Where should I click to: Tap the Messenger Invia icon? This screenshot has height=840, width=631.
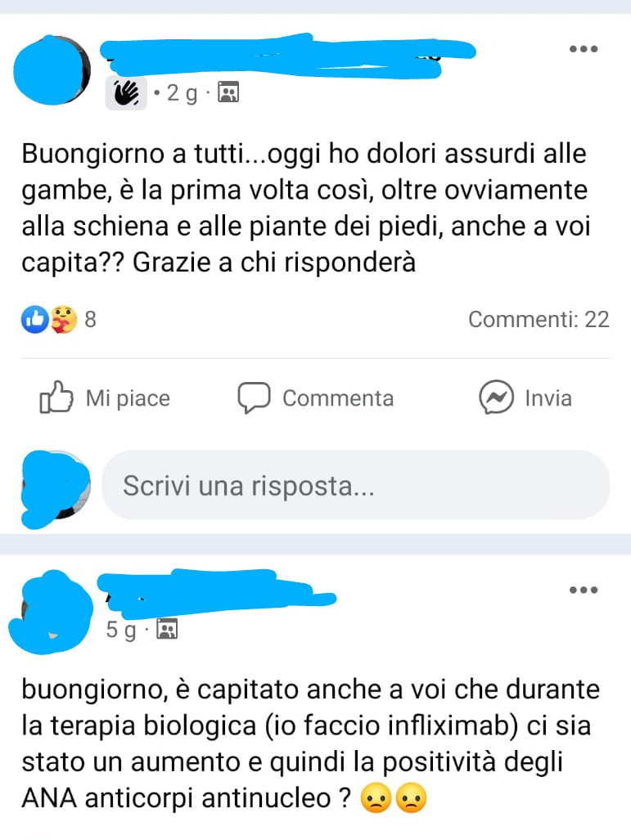point(497,398)
